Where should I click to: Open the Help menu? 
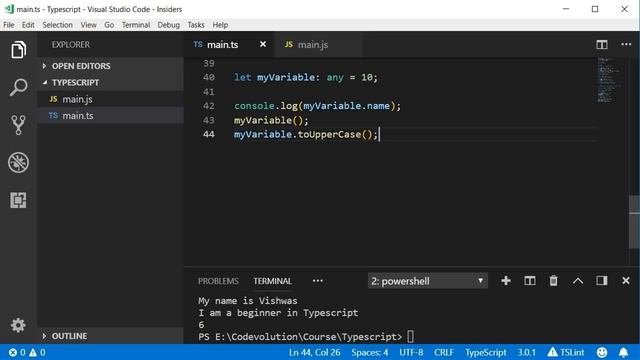[x=220, y=25]
